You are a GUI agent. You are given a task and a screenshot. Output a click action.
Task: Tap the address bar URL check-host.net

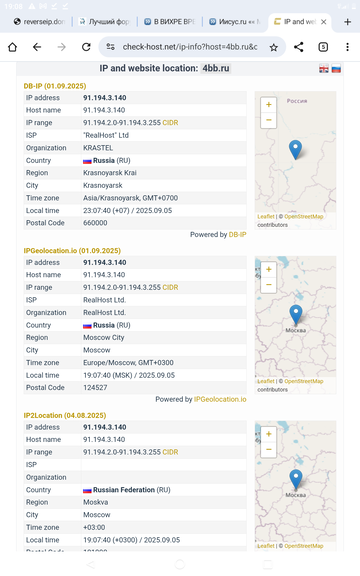pos(190,47)
